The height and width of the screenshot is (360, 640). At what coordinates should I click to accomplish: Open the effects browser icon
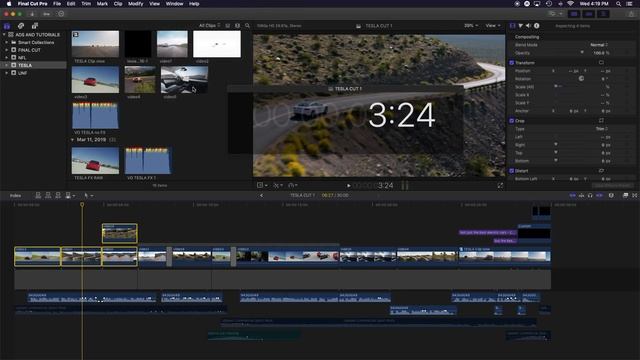click(x=625, y=196)
